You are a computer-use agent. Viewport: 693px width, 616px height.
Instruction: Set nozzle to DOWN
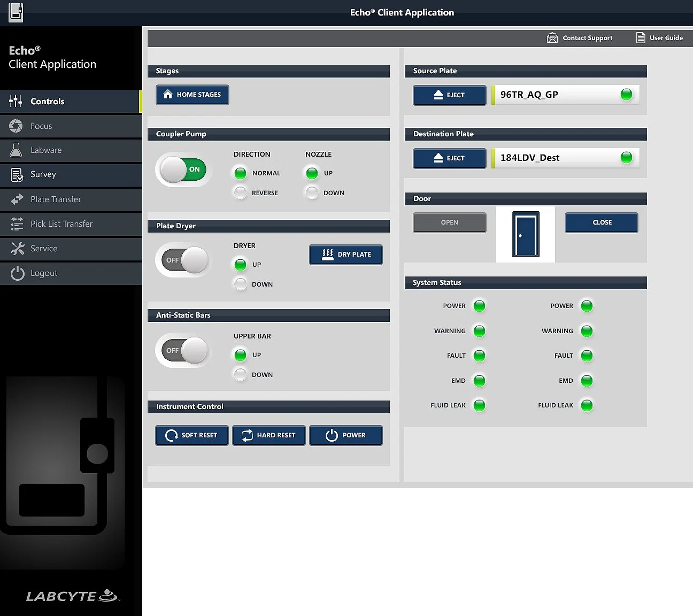point(312,192)
